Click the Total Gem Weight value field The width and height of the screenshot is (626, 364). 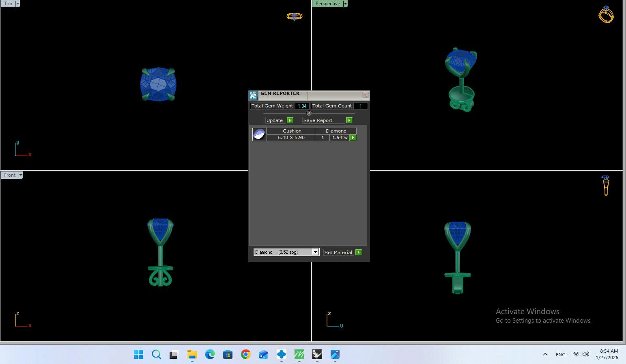302,106
